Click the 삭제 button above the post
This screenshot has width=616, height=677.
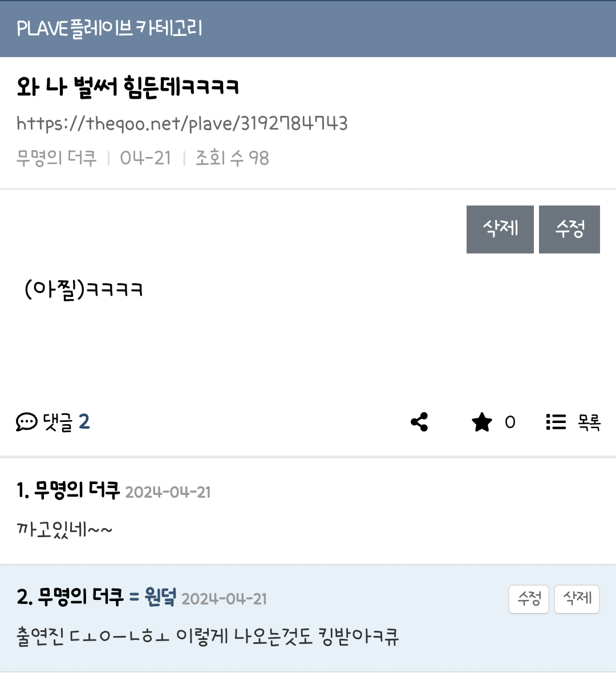pyautogui.click(x=500, y=229)
